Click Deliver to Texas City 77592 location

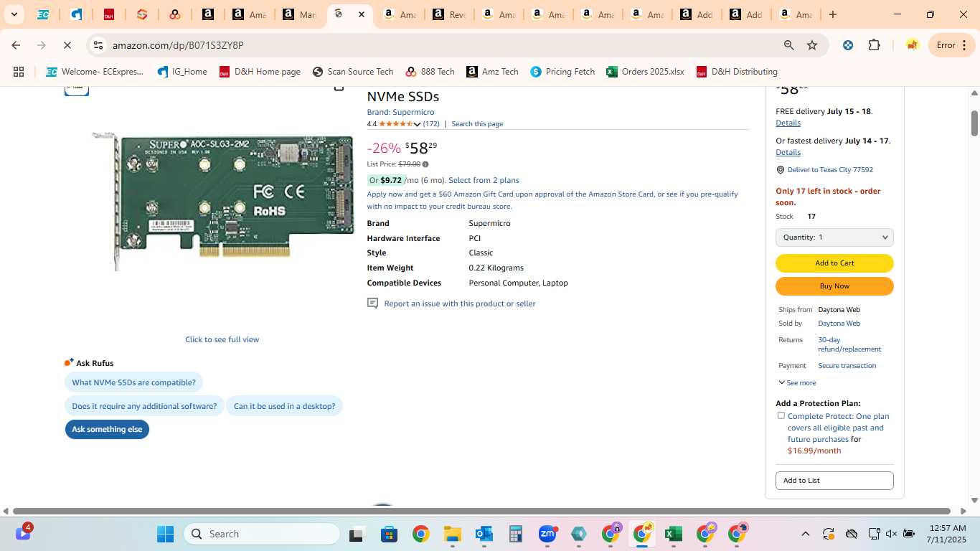[830, 170]
